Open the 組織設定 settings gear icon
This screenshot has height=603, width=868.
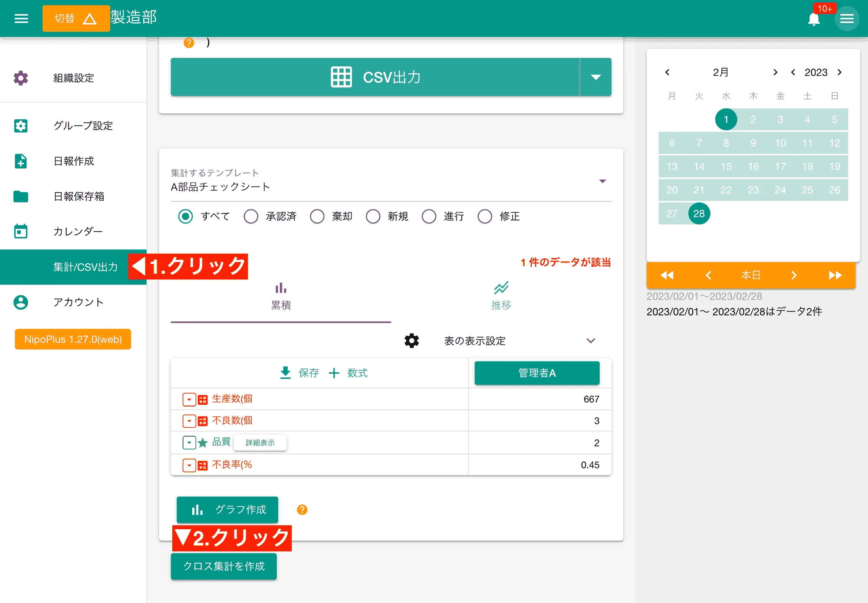20,78
